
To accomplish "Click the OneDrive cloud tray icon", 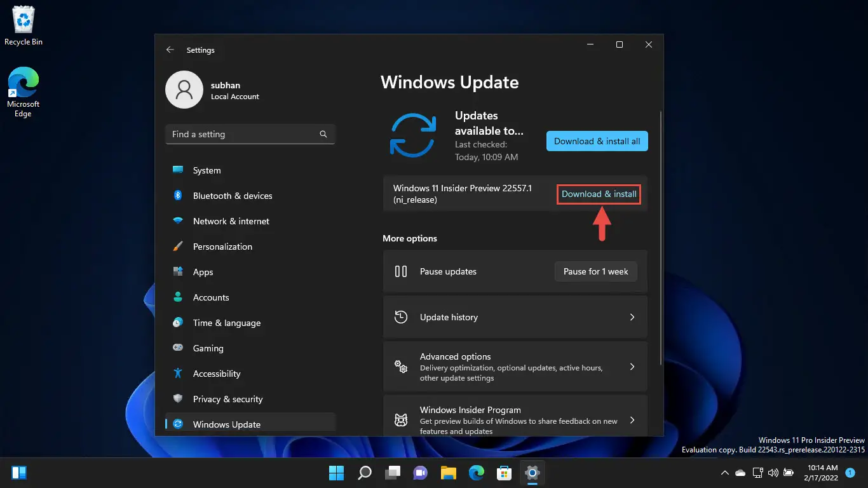I will 740,473.
